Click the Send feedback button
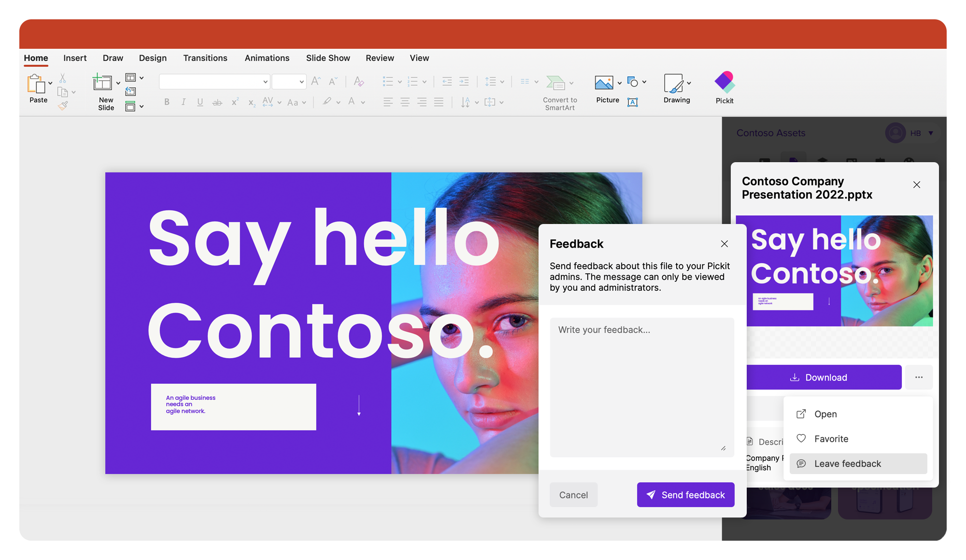 [685, 495]
